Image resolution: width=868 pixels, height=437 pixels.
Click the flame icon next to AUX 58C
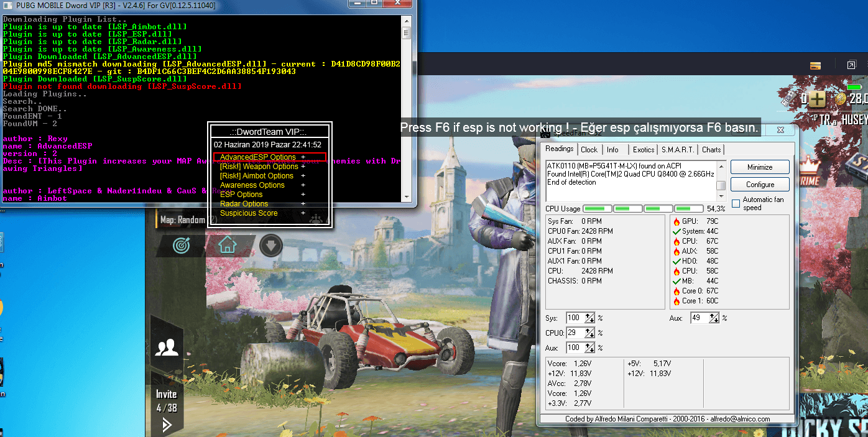pyautogui.click(x=676, y=251)
